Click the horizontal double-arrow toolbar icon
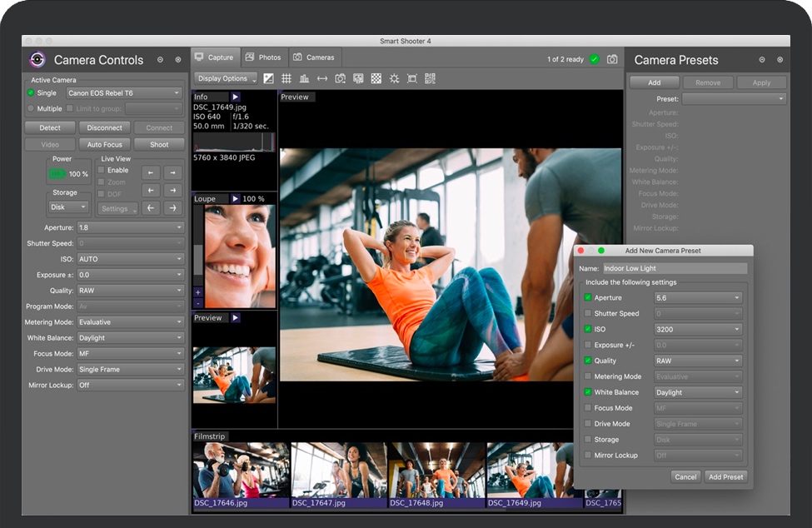 322,78
